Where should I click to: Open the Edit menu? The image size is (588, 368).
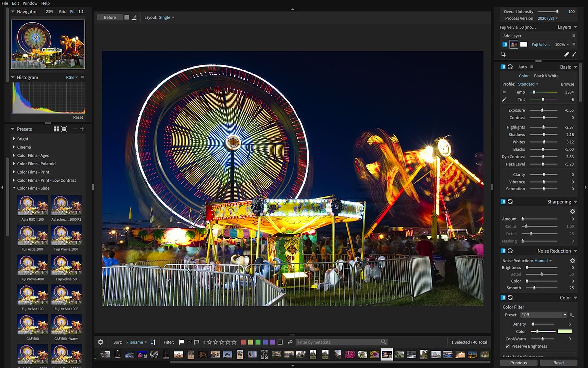coord(15,3)
